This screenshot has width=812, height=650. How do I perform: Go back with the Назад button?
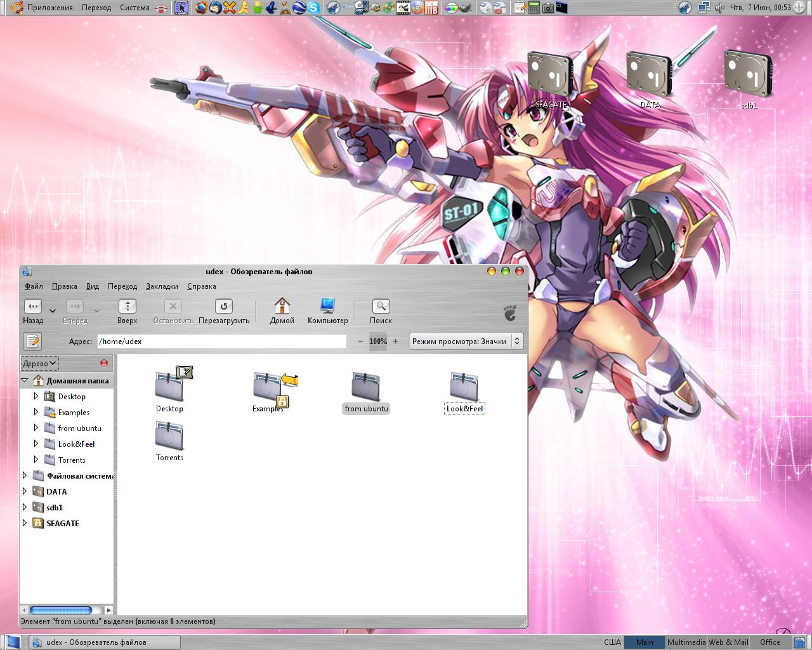point(33,311)
